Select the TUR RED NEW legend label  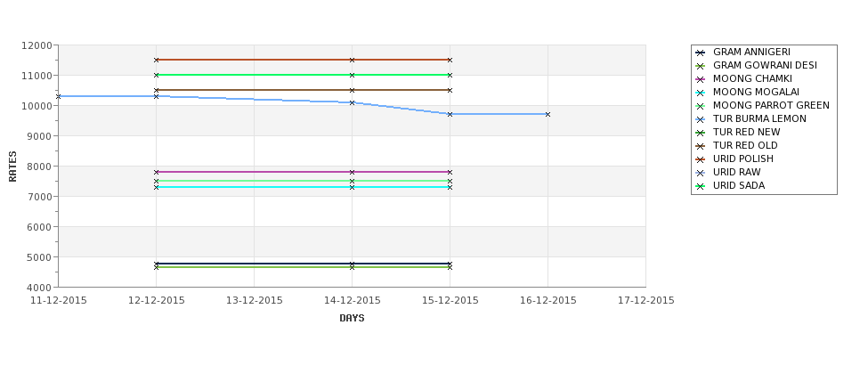click(x=746, y=132)
